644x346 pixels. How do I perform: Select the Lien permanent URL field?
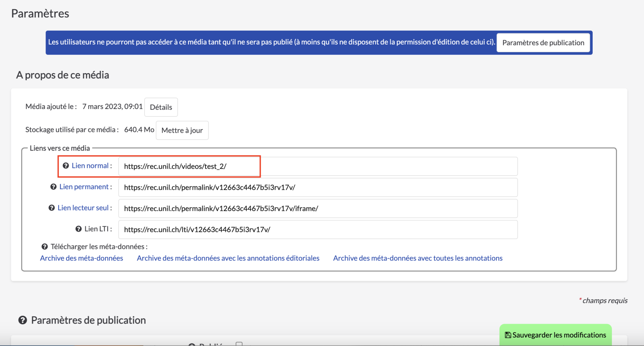coord(317,187)
